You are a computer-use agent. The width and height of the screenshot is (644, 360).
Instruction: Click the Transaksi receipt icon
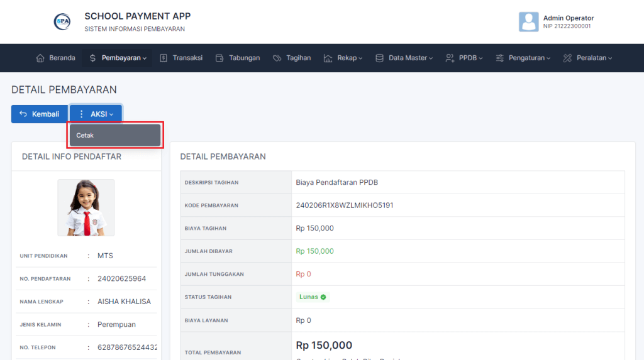(164, 58)
